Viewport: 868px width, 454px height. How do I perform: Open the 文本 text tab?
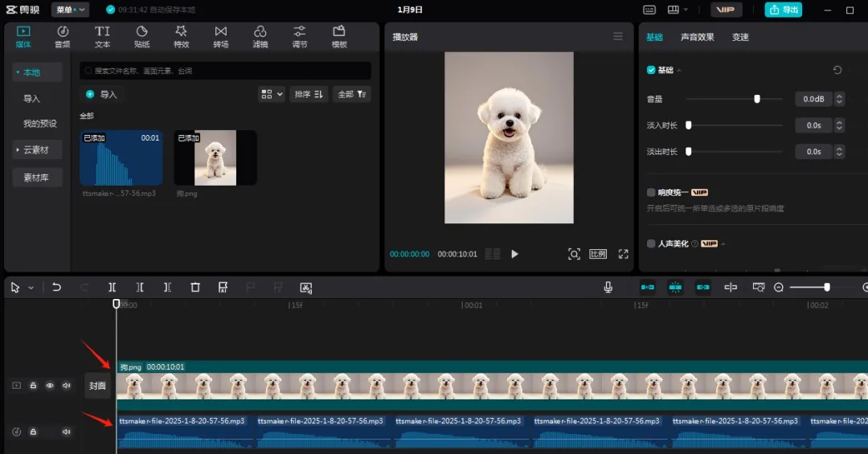tap(102, 37)
